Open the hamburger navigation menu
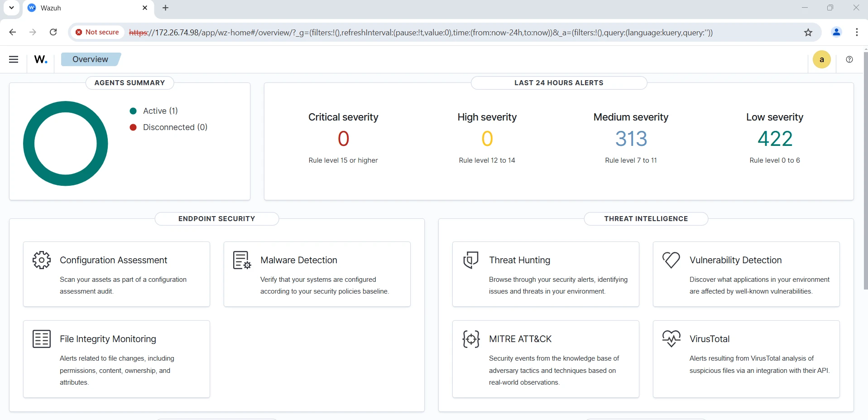Viewport: 868px width, 420px height. coord(14,59)
